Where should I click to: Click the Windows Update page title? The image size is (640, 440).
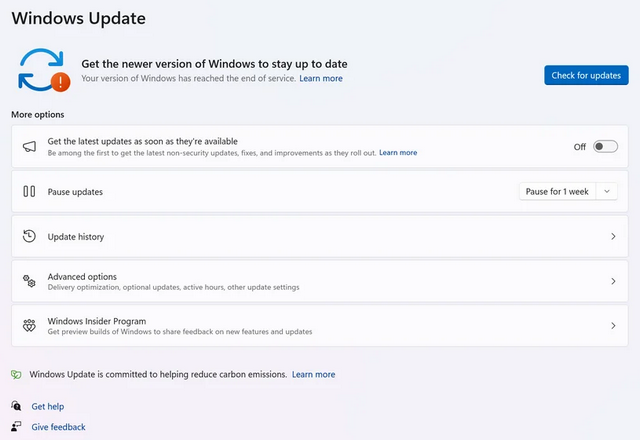(78, 18)
